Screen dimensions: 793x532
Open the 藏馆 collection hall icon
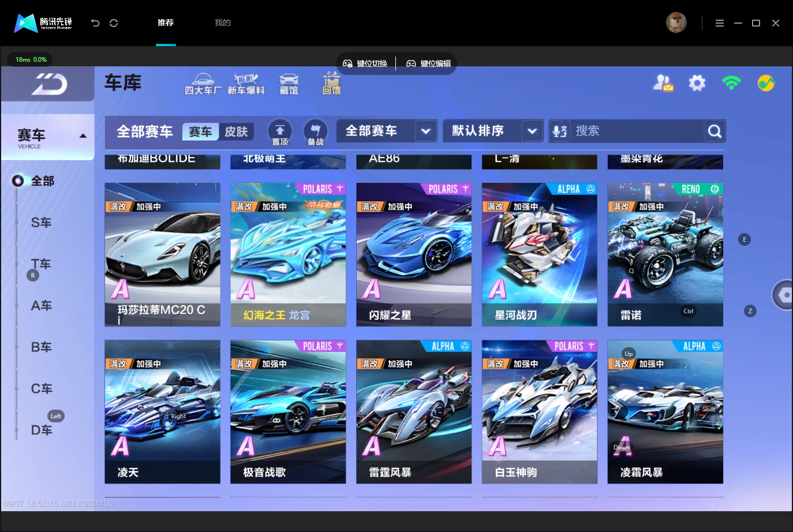(x=289, y=84)
